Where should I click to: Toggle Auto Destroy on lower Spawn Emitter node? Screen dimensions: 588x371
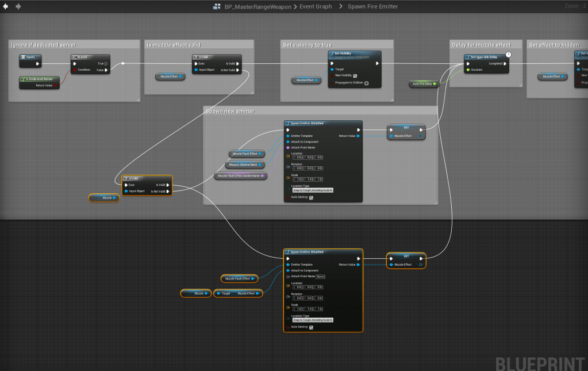(x=311, y=327)
